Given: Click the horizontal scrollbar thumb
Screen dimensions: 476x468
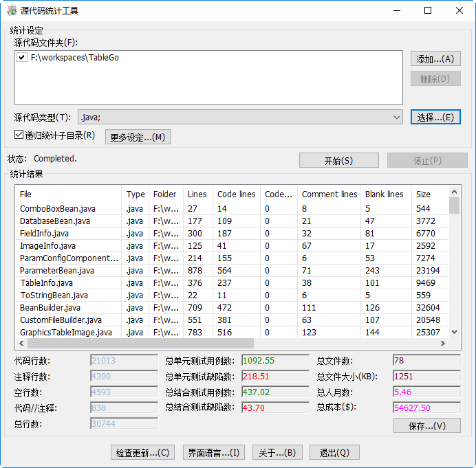Looking at the screenshot, I should coord(140,343).
